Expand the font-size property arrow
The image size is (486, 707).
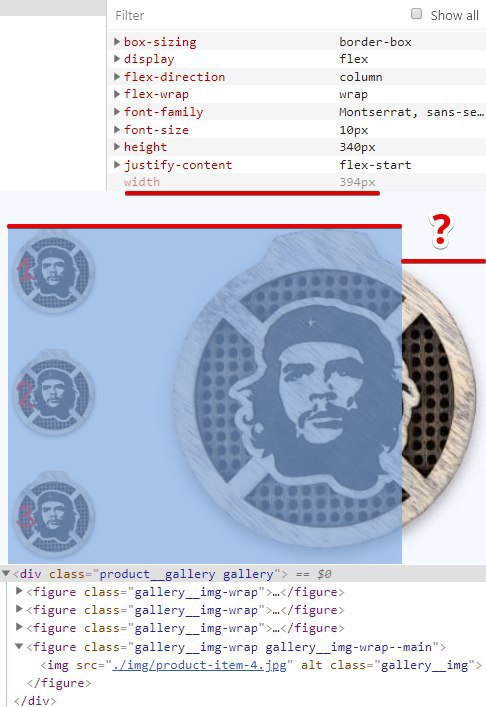[117, 129]
